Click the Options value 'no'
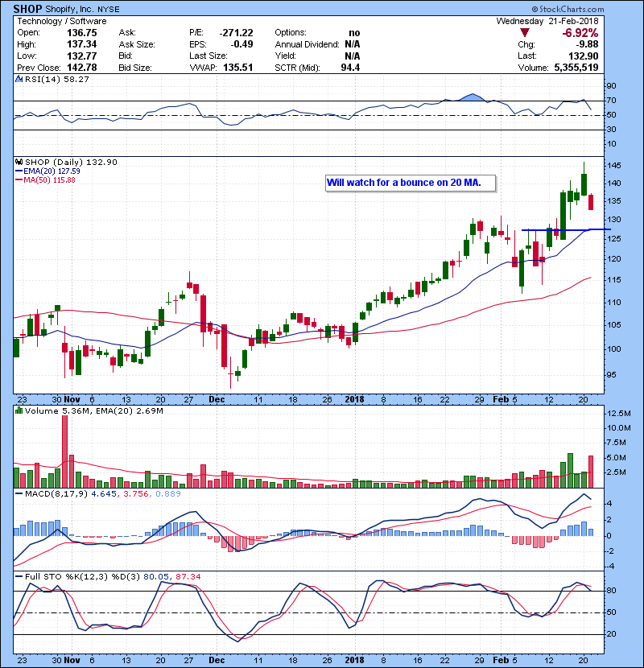 click(354, 33)
